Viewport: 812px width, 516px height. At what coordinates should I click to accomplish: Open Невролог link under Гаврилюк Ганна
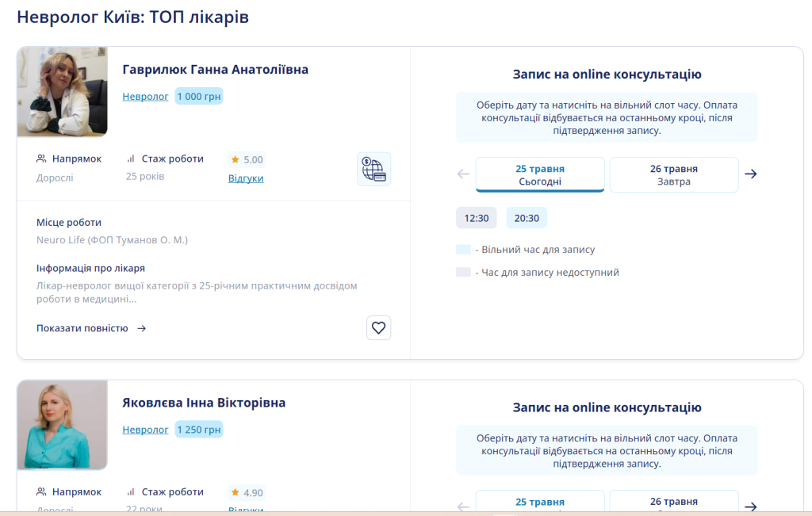click(146, 96)
